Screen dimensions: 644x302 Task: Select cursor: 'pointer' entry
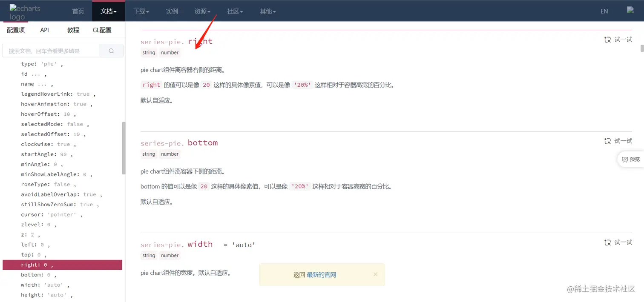click(52, 215)
